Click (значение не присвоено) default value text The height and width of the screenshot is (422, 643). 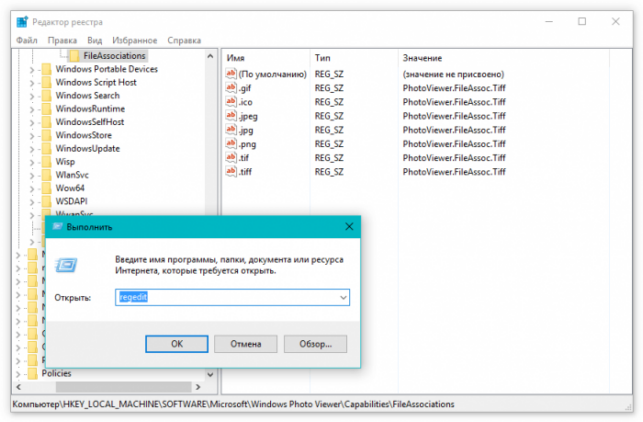point(453,74)
